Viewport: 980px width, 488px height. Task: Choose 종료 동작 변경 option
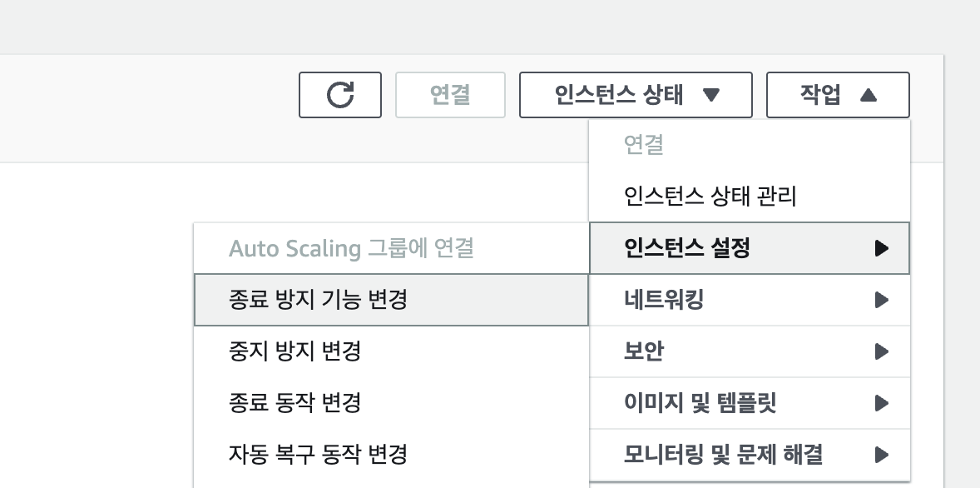391,402
